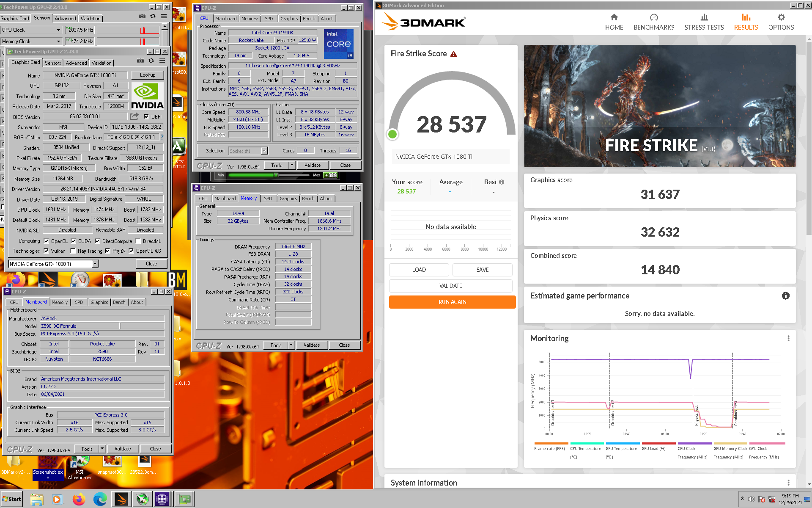The height and width of the screenshot is (508, 812).
Task: Click the BIOS export share icon in GPU-Z
Action: [x=134, y=116]
